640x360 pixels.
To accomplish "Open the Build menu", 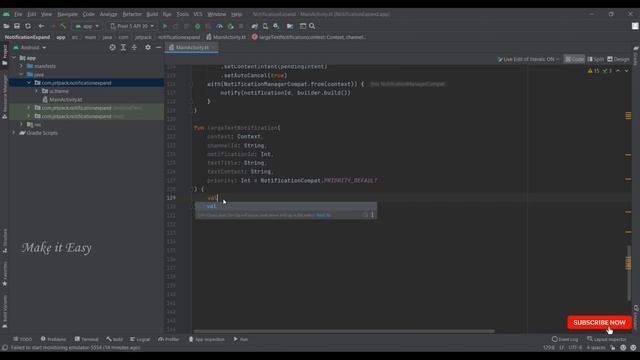I will pos(152,14).
